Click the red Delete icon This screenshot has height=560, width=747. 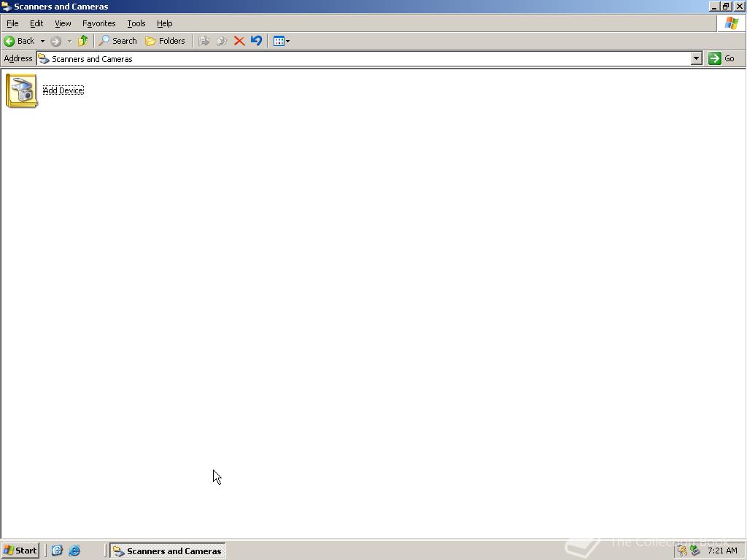[239, 41]
